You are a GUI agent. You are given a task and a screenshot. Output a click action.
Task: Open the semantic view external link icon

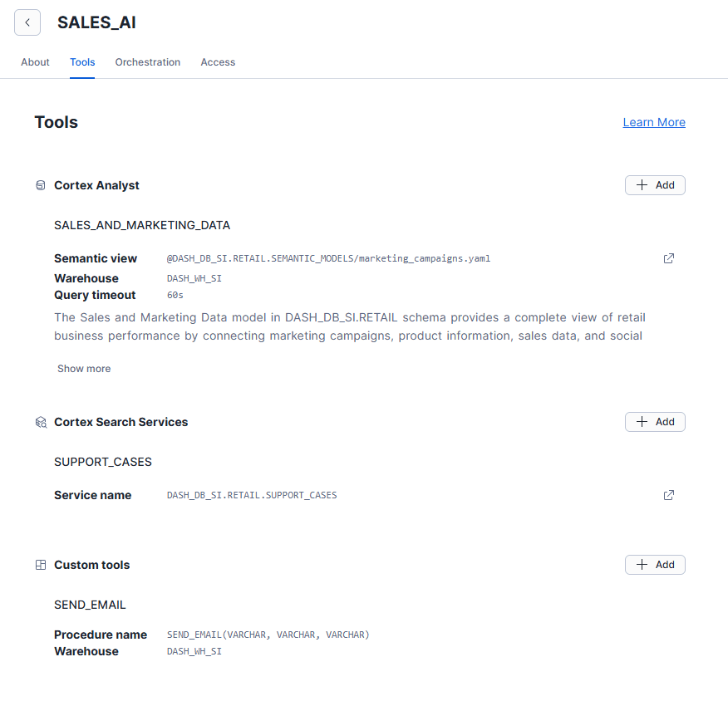pos(668,258)
